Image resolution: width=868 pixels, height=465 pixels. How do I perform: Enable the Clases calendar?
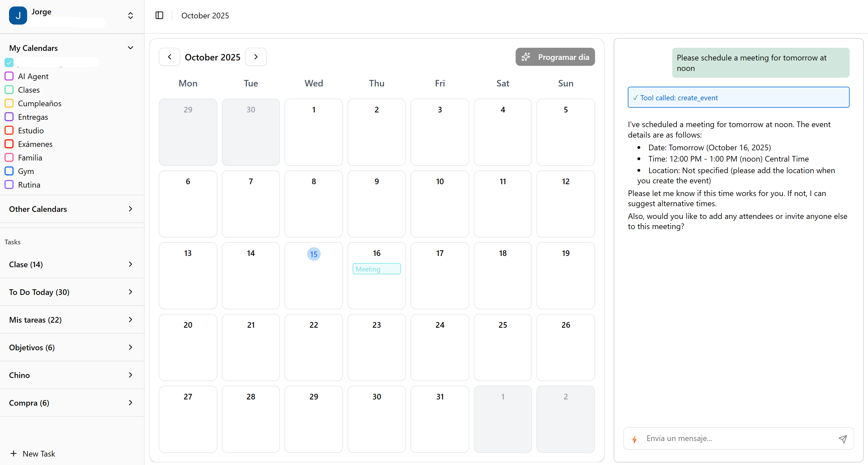(9, 90)
